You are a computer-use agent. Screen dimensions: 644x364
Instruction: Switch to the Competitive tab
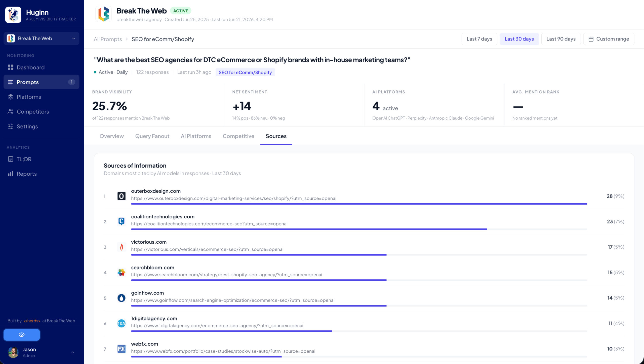(x=238, y=136)
